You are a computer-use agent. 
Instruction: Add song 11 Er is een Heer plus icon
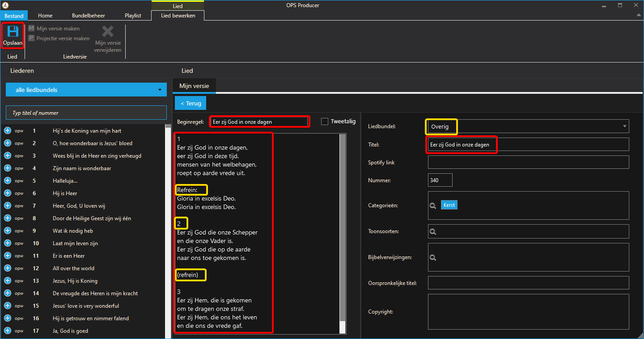click(x=8, y=256)
